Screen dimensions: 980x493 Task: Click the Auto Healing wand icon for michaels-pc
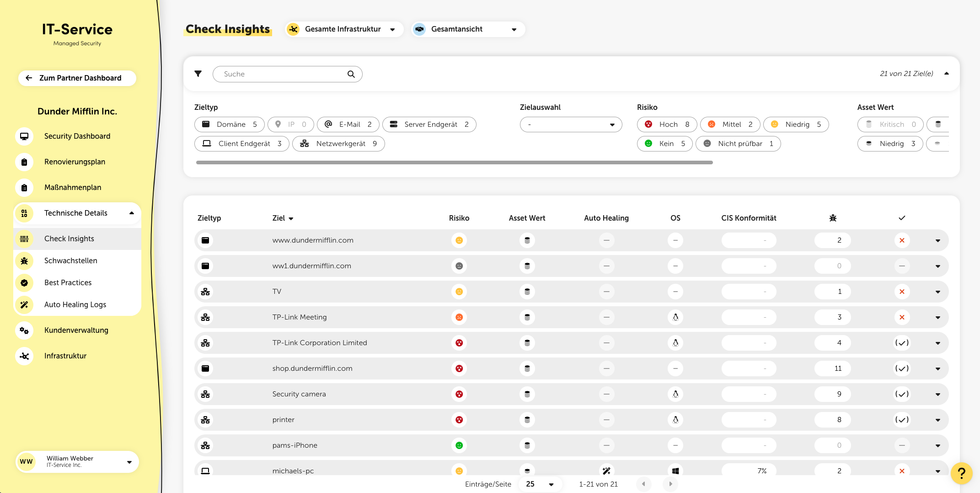[x=606, y=471]
